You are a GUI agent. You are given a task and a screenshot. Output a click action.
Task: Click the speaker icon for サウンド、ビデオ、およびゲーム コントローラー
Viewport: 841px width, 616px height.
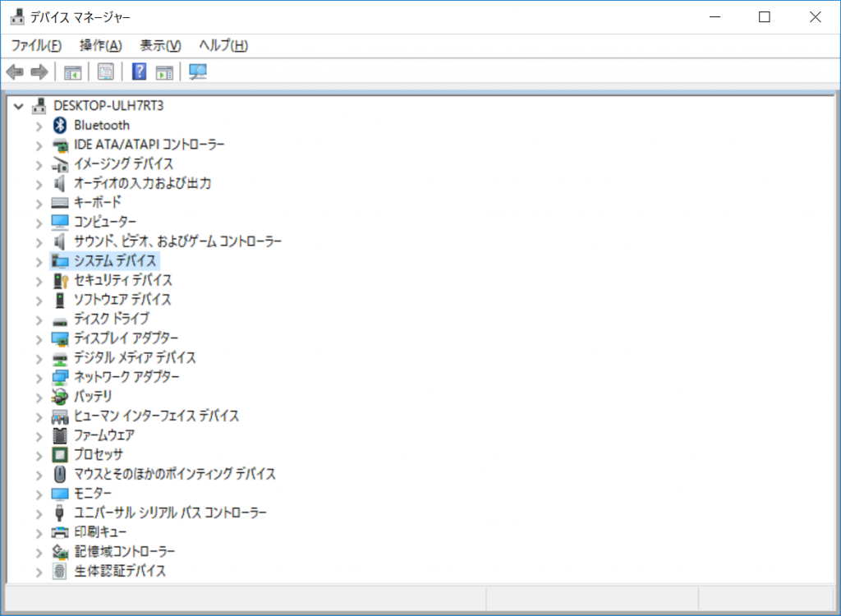pyautogui.click(x=59, y=241)
